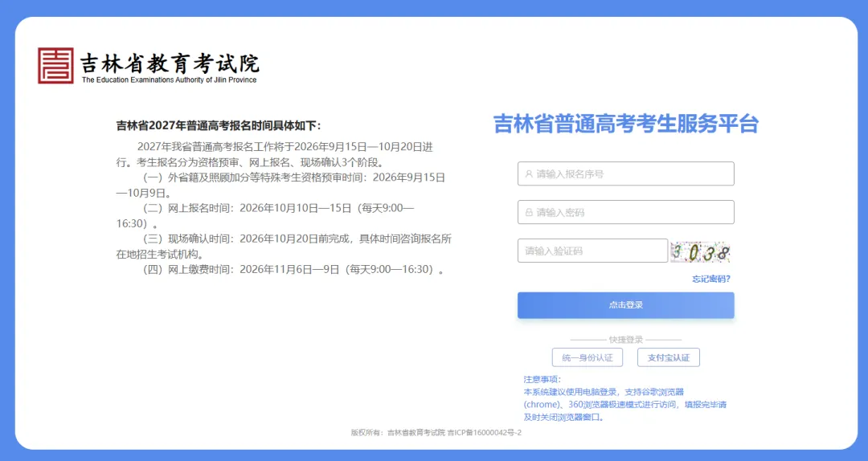Click the red Jilin Education Examinations logo

(55, 65)
